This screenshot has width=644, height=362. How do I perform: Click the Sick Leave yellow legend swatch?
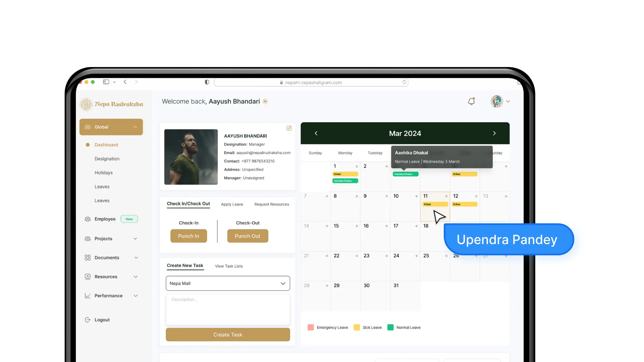(357, 327)
